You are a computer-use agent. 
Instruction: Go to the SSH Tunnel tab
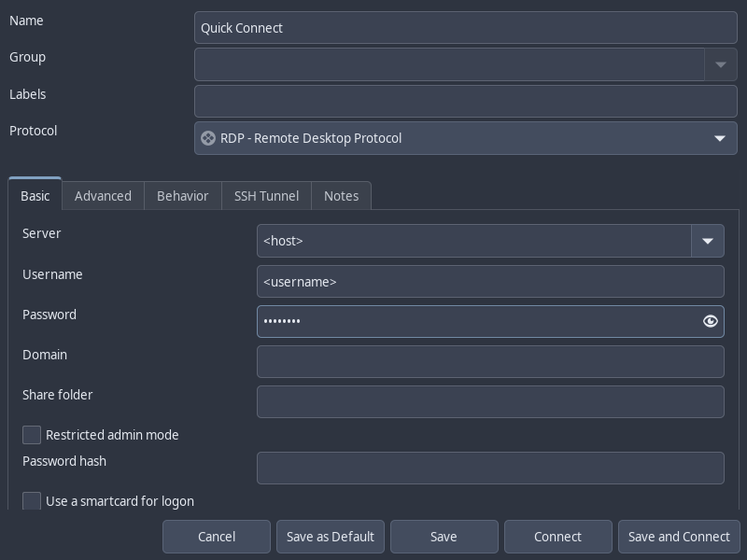[x=266, y=196]
